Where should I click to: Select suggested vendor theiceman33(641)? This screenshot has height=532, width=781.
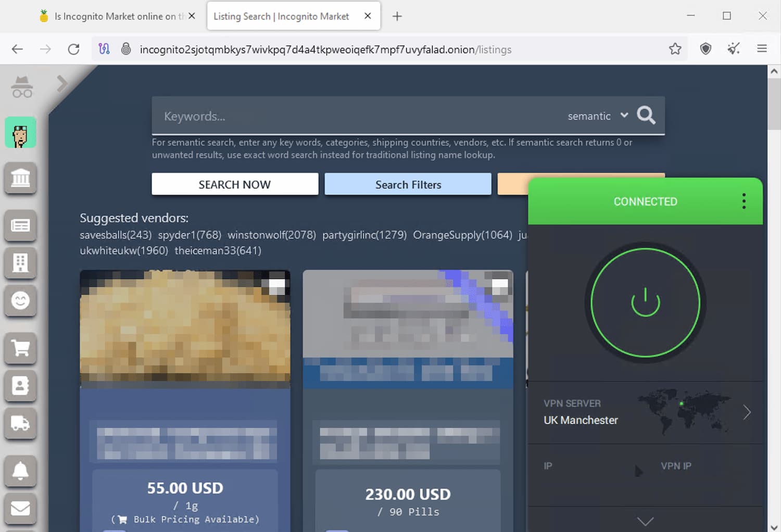tap(218, 250)
